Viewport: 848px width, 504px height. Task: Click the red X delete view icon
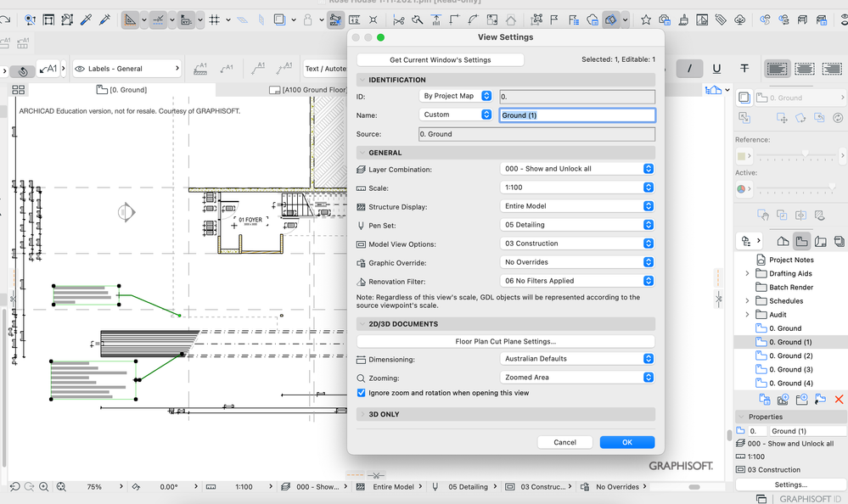point(839,399)
